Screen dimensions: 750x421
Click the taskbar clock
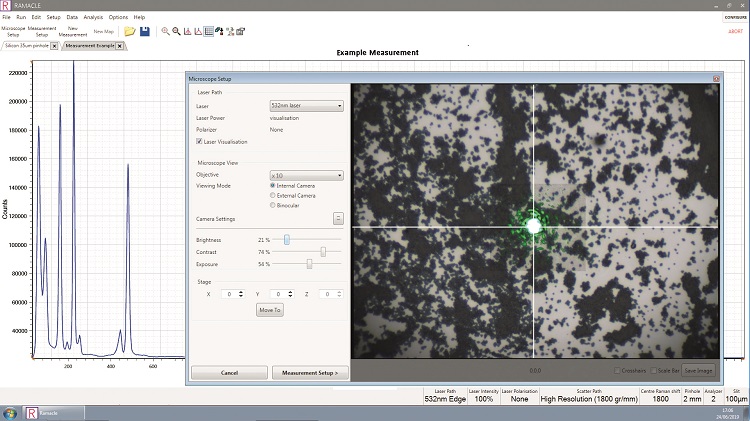click(x=727, y=413)
